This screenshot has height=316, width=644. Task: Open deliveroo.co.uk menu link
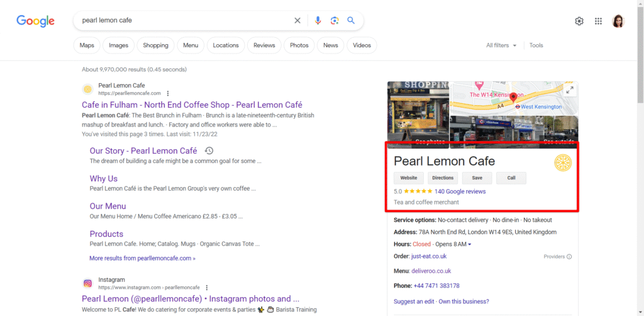tap(431, 271)
